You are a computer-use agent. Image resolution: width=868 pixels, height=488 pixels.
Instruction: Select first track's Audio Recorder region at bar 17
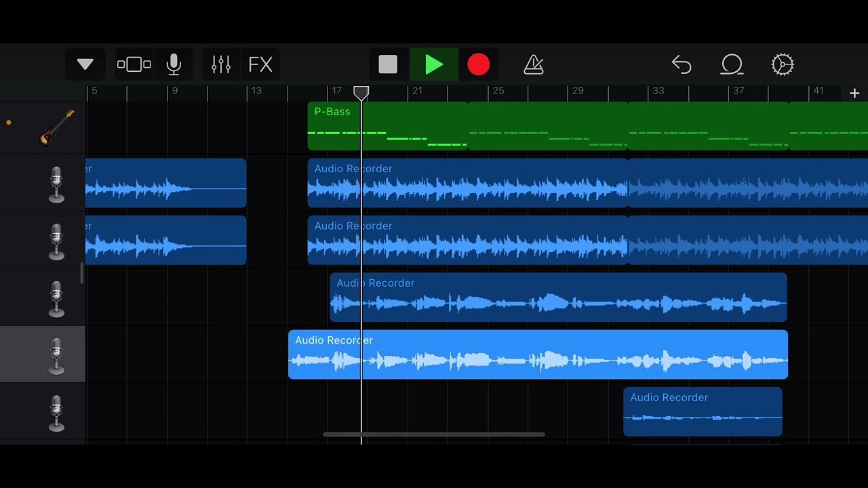point(467,183)
